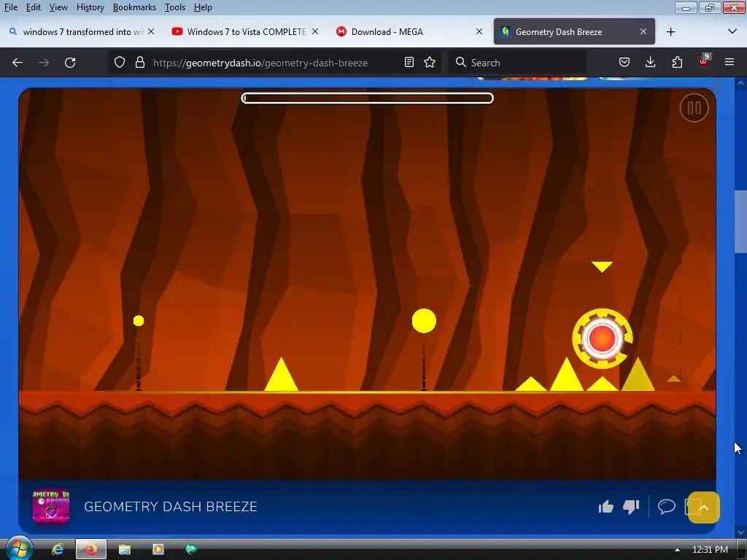Screen dimensions: 747x560
Task: Open the File menu
Action: click(10, 7)
